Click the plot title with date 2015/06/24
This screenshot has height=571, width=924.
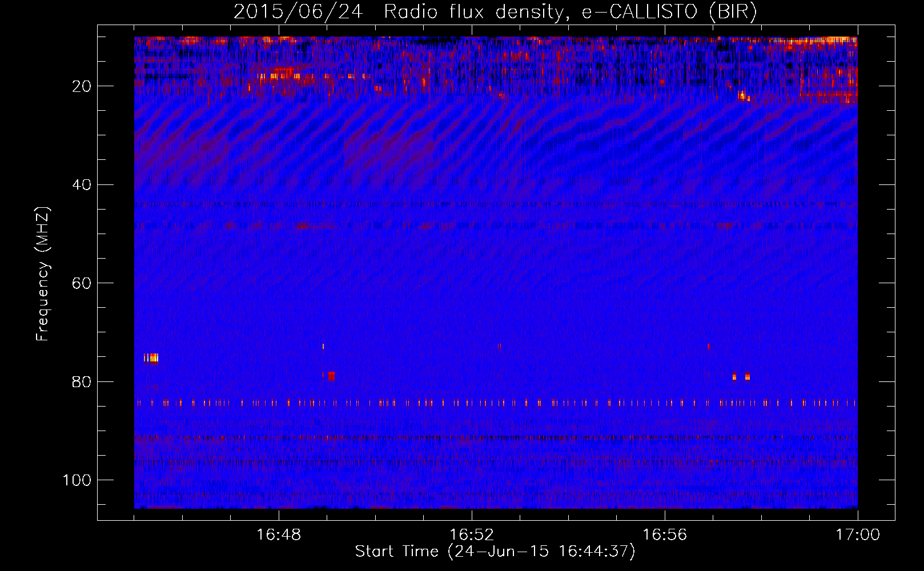(495, 11)
